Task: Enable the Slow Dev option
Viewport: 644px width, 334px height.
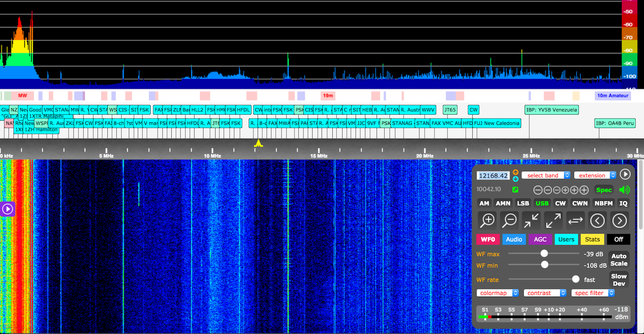Action: pos(619,280)
